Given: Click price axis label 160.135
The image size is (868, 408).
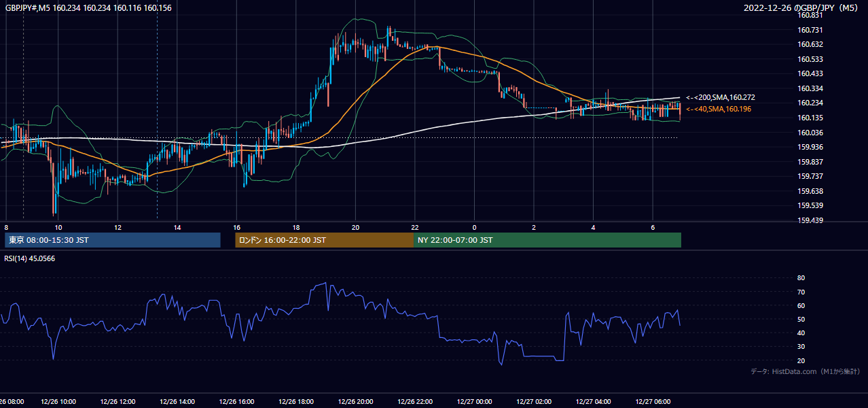Looking at the screenshot, I should 810,118.
